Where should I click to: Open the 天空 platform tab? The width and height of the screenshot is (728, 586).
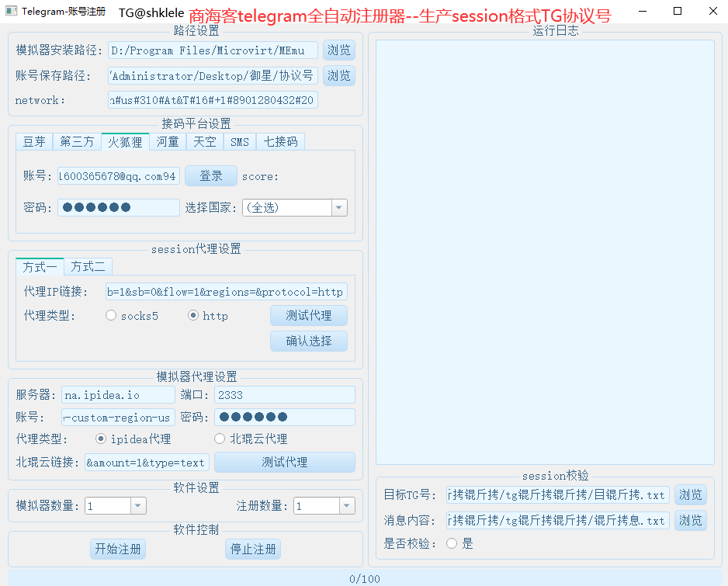tap(205, 141)
